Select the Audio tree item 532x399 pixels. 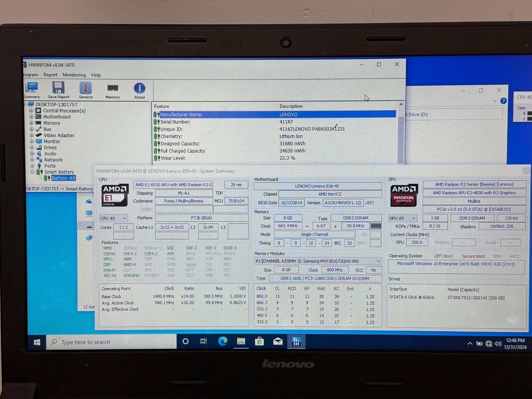click(50, 154)
